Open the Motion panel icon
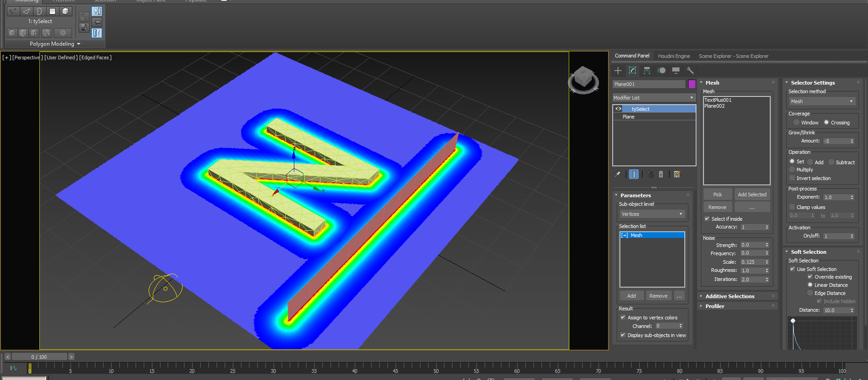The image size is (868, 380). [661, 71]
